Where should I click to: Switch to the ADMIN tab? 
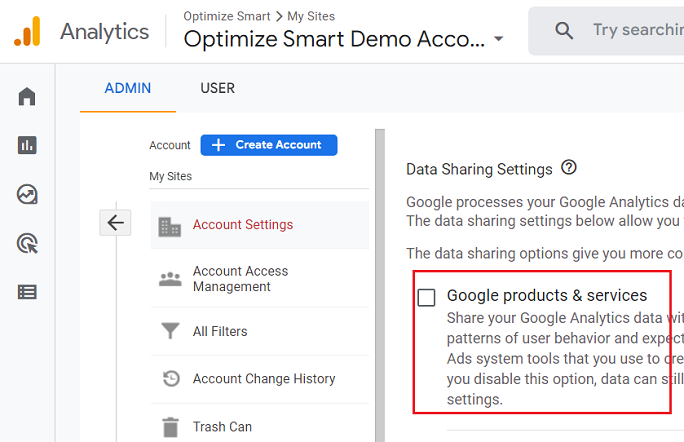(x=127, y=88)
